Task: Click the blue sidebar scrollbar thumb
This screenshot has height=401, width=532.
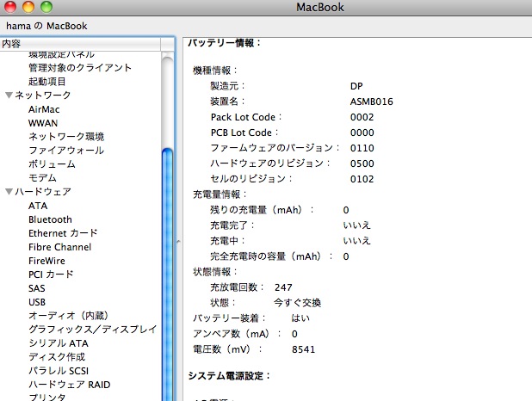Action: tap(167, 275)
